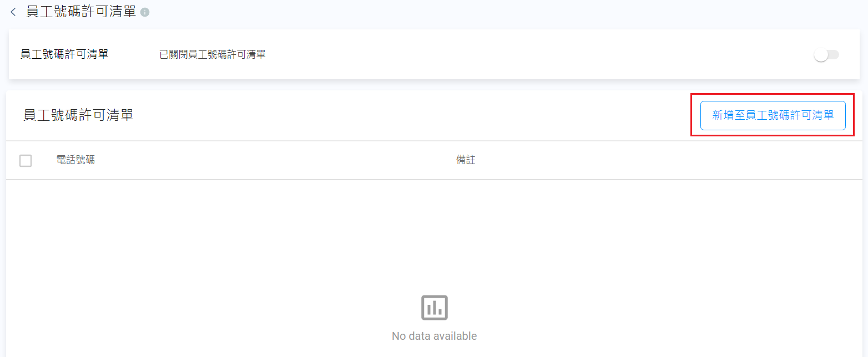This screenshot has width=868, height=357.
Task: Click the 員工號碼許可清單 label left of status text
Action: coord(64,54)
